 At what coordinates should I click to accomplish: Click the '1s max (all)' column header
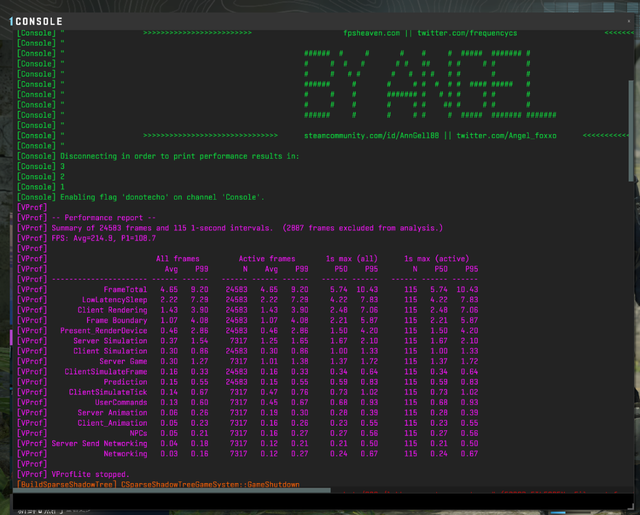point(351,259)
